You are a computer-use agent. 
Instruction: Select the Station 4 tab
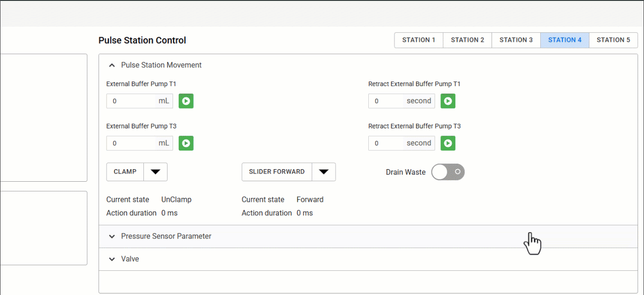click(x=565, y=40)
